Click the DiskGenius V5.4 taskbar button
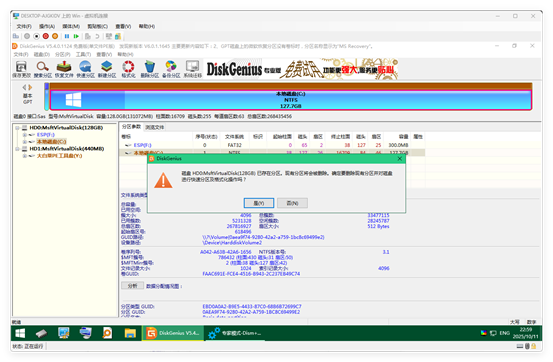The width and height of the screenshot is (553, 362). pyautogui.click(x=173, y=333)
